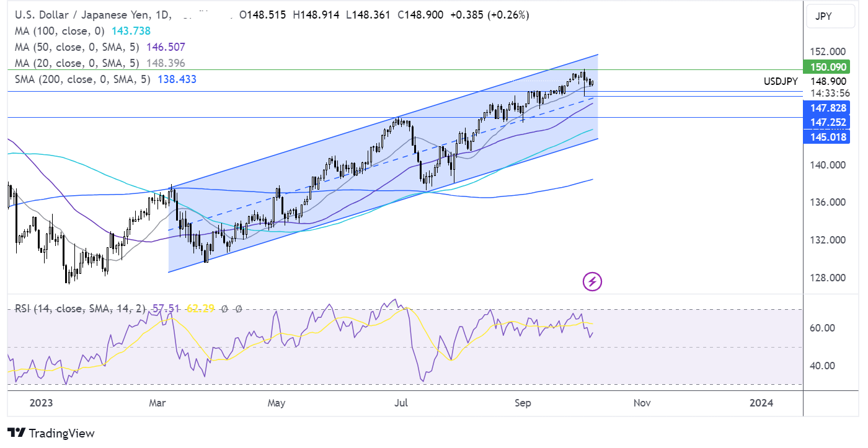Open the JPY currency selector
Viewport: 868px width, 448px height.
pyautogui.click(x=831, y=17)
